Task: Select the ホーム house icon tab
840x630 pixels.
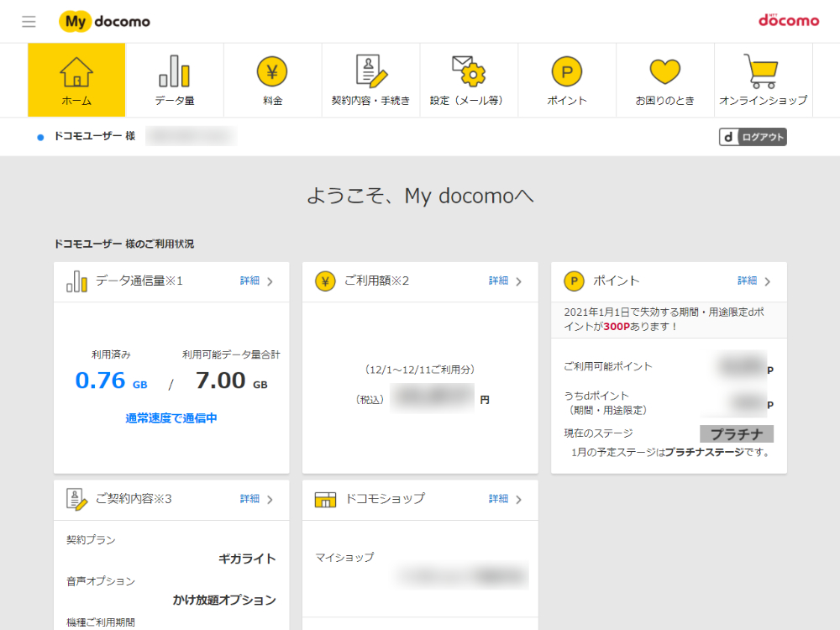Action: tap(76, 80)
